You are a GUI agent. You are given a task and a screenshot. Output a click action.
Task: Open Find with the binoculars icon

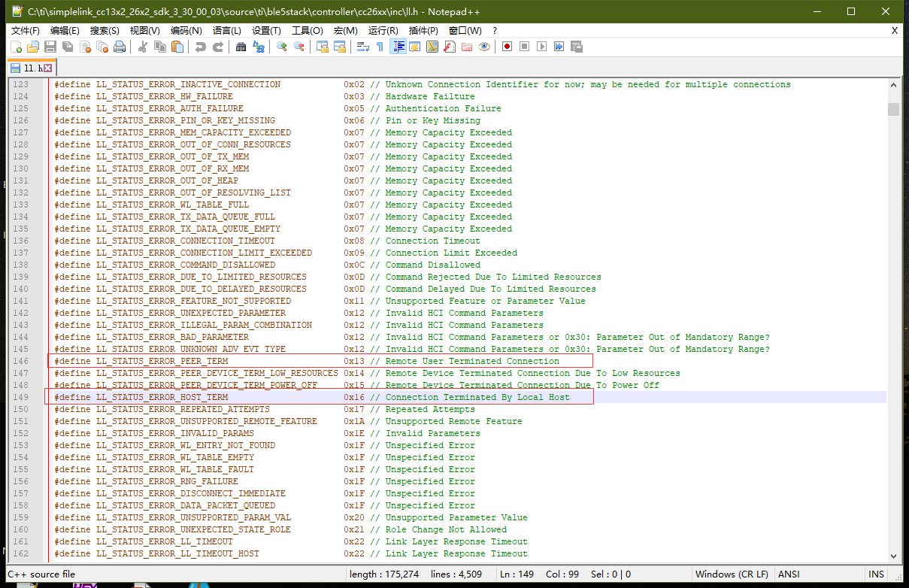point(241,47)
